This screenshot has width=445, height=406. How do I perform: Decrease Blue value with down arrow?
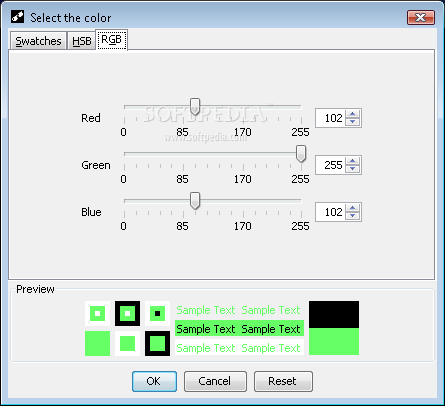[x=353, y=216]
